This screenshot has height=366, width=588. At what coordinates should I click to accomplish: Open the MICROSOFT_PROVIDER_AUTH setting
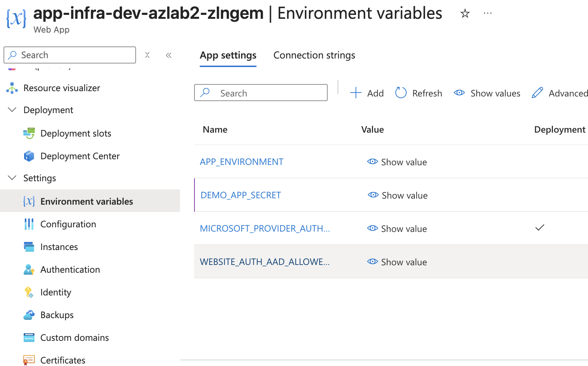265,228
